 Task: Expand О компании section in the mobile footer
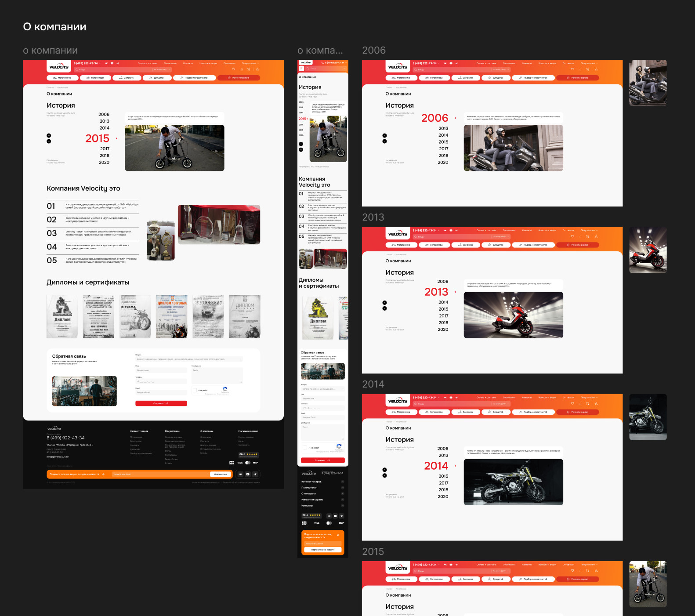point(343,494)
